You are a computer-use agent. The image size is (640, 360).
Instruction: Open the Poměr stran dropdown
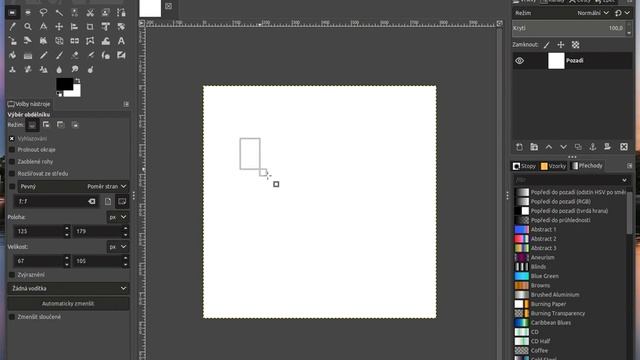pyautogui.click(x=107, y=187)
